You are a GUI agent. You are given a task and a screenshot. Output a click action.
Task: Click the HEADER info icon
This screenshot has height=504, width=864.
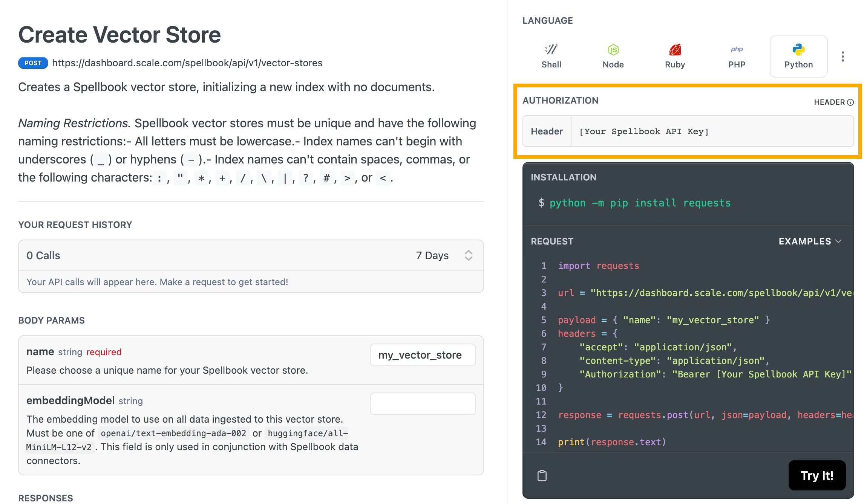pos(850,102)
